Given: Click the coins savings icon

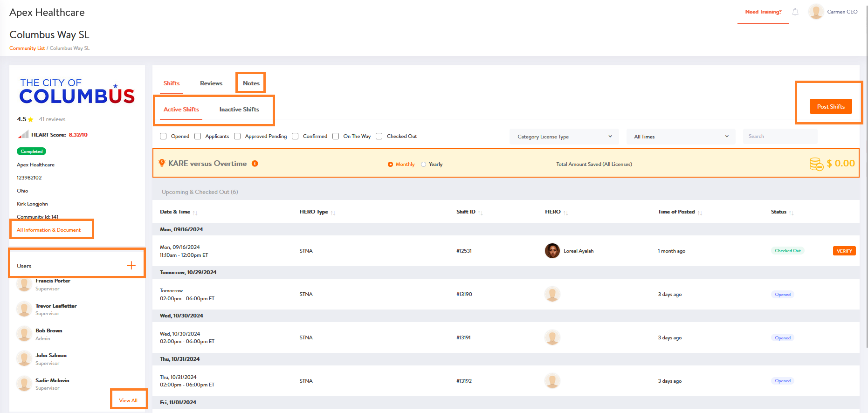Looking at the screenshot, I should pos(816,164).
